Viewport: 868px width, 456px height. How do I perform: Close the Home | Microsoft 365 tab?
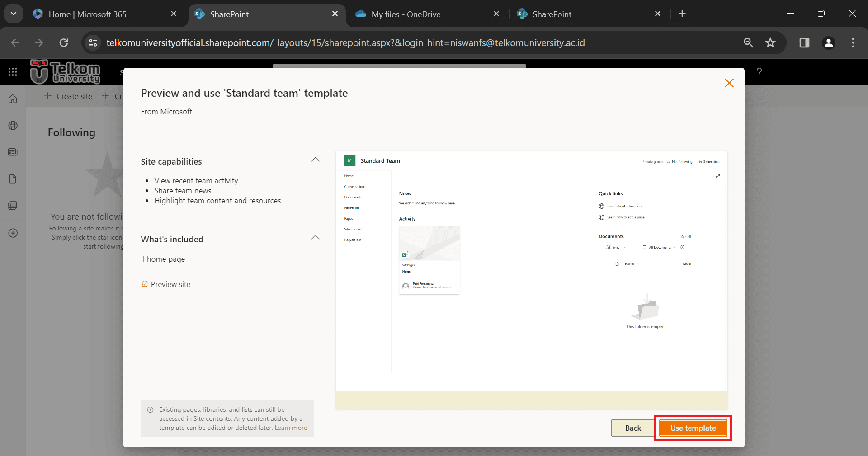174,14
